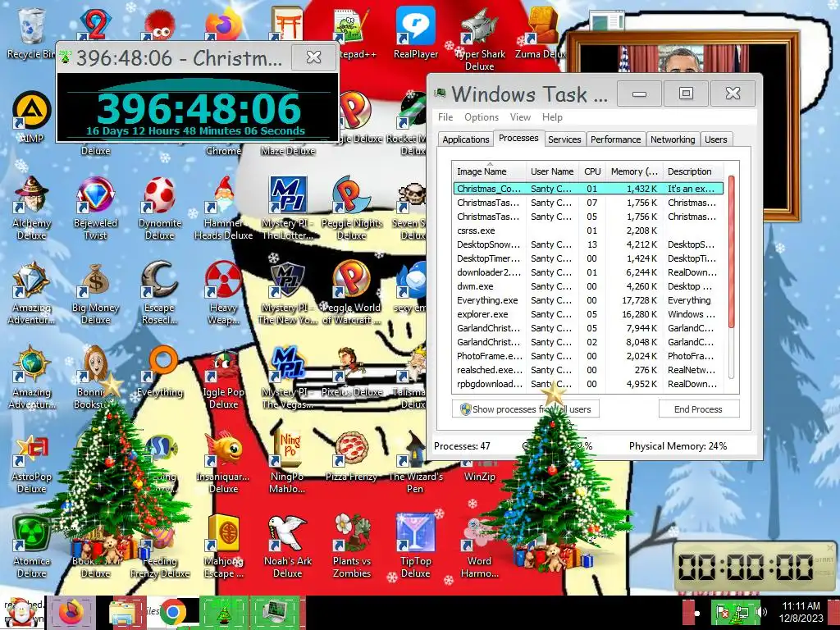Open Escape Rosecliff shortcut icon
This screenshot has width=840, height=630.
click(x=160, y=293)
